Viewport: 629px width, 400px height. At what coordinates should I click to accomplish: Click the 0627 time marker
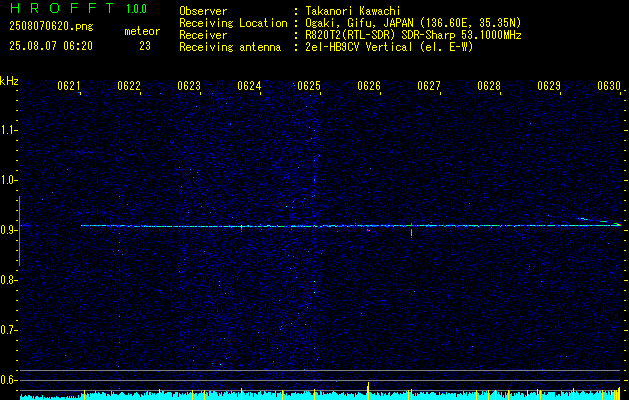(429, 86)
